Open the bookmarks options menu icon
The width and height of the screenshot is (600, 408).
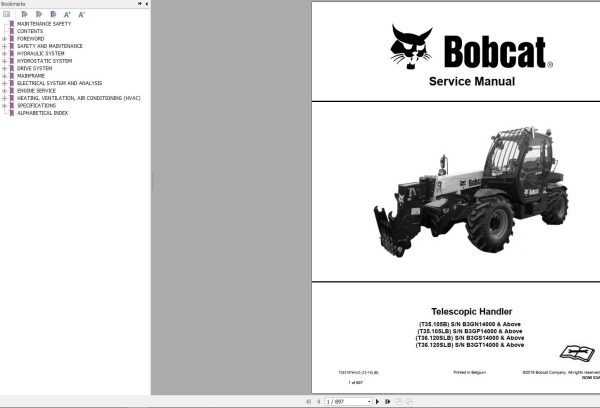tap(7, 14)
